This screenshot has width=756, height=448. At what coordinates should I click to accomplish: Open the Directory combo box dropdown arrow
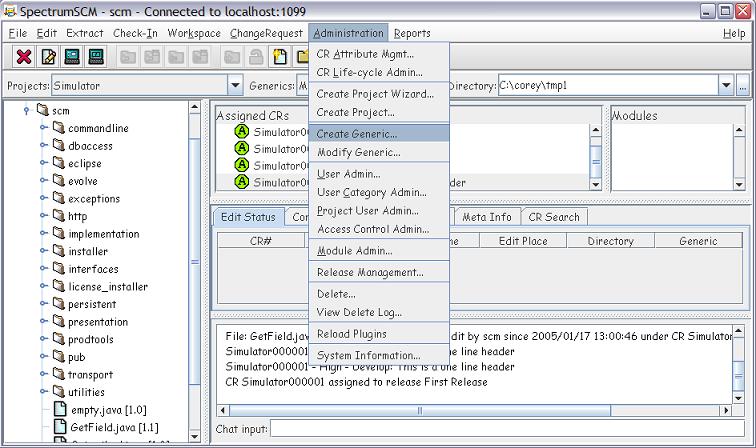pos(726,85)
